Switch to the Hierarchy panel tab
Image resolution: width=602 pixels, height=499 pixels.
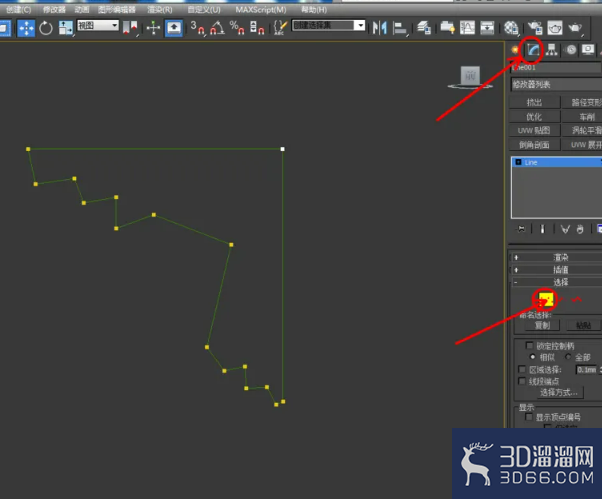tap(552, 50)
